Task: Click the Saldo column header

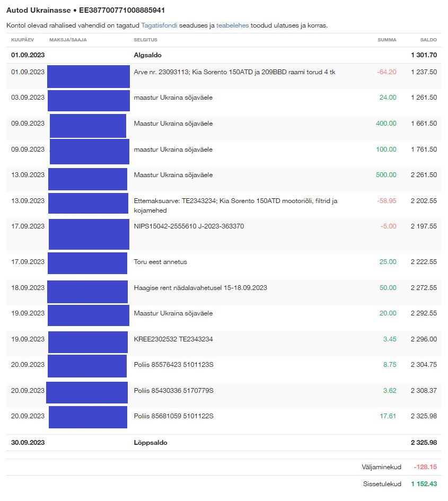Action: (428, 40)
